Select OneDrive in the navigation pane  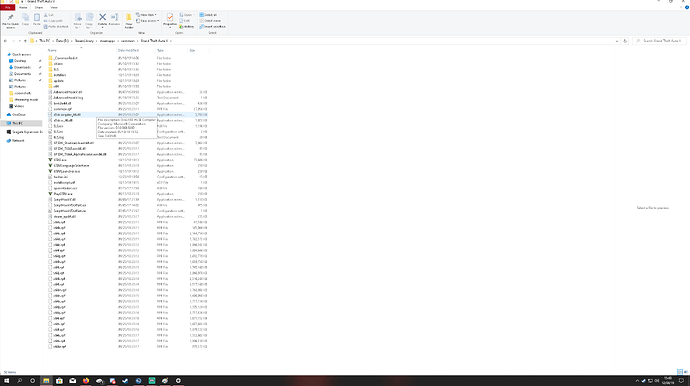point(18,114)
